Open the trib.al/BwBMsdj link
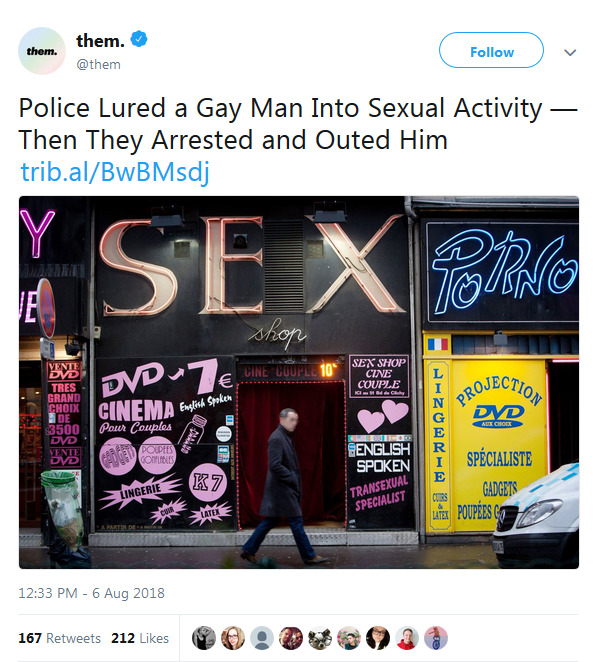This screenshot has width=601, height=662. [115, 172]
